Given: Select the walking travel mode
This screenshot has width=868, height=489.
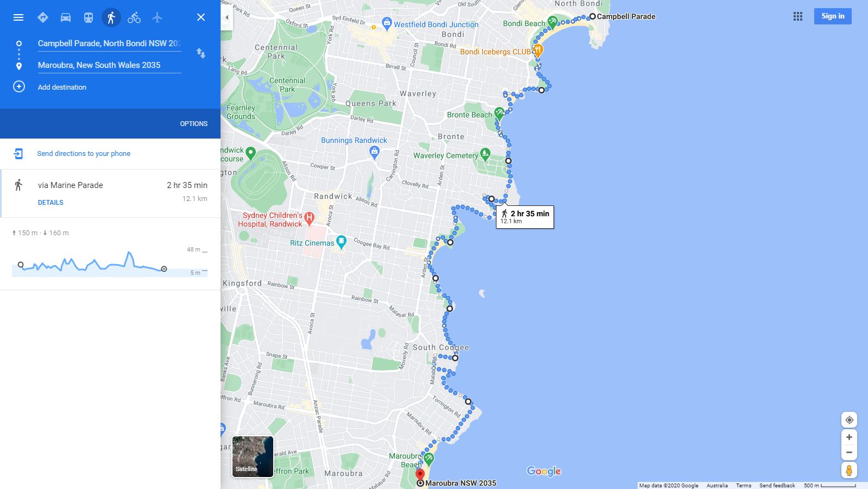Looking at the screenshot, I should (111, 17).
